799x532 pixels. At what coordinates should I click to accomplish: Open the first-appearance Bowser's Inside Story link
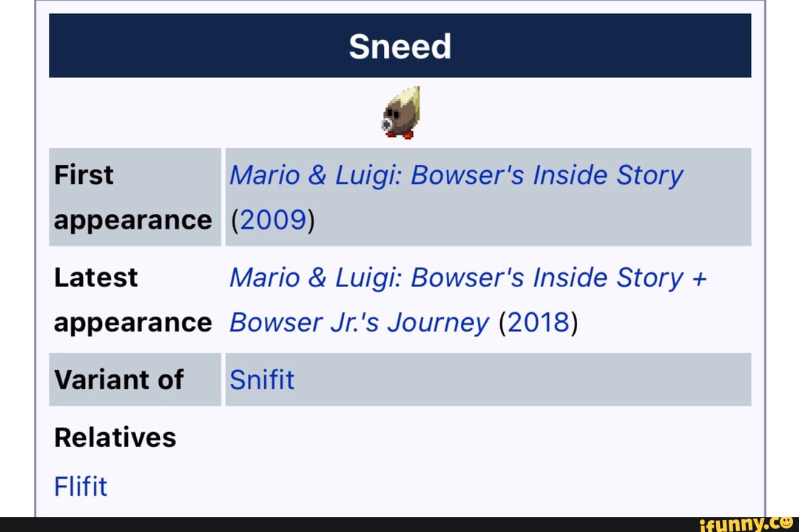(456, 175)
